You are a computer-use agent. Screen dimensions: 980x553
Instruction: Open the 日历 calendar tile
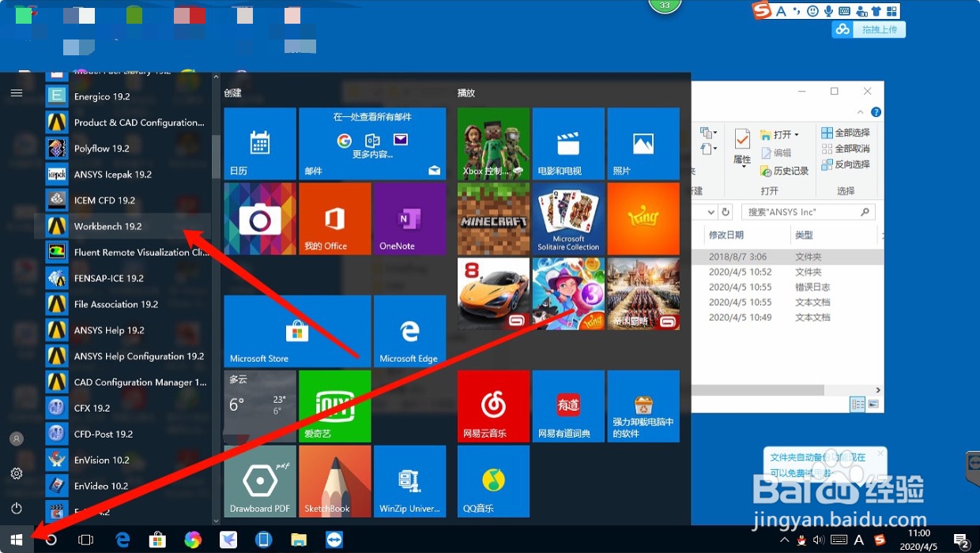click(260, 144)
